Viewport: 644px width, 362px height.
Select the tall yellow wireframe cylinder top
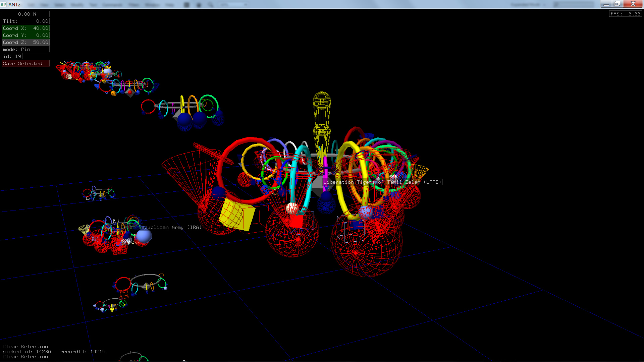322,101
